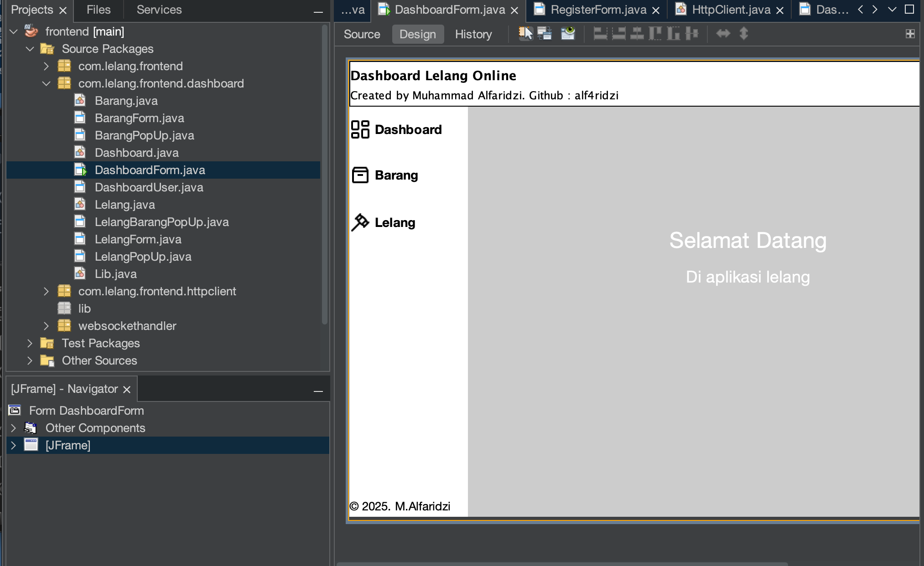Click the grid icon at toolbar right end

point(910,34)
